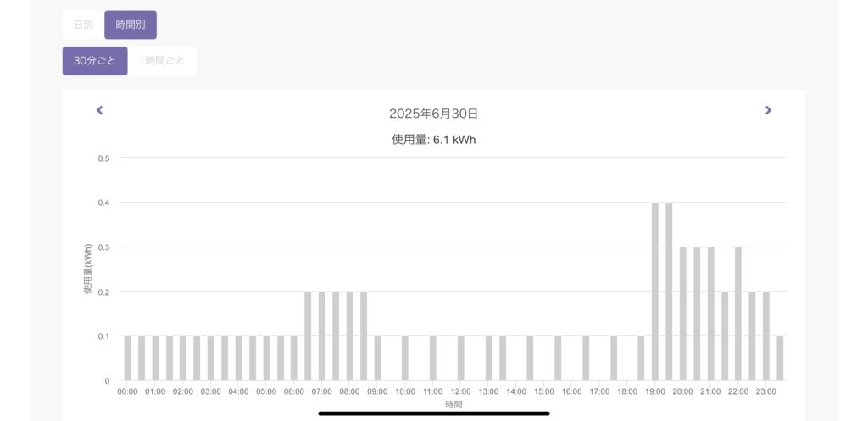Tap the home indicator bar at bottom
This screenshot has width=868, height=421.
pos(433,413)
